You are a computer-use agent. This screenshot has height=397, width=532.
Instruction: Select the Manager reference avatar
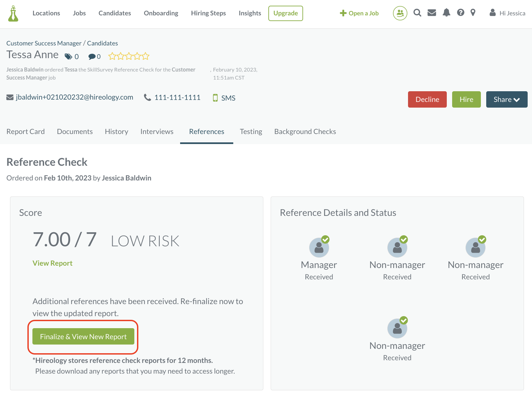pos(319,248)
